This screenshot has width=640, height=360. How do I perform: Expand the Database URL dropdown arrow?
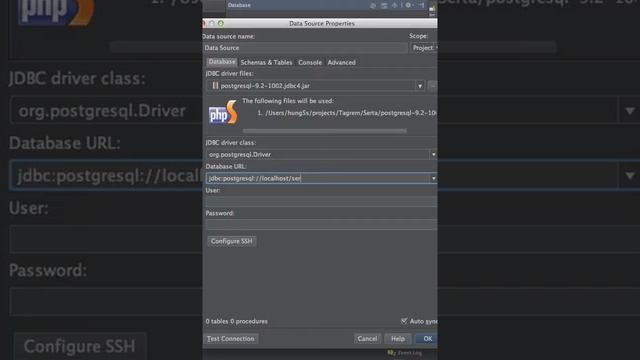coord(433,178)
